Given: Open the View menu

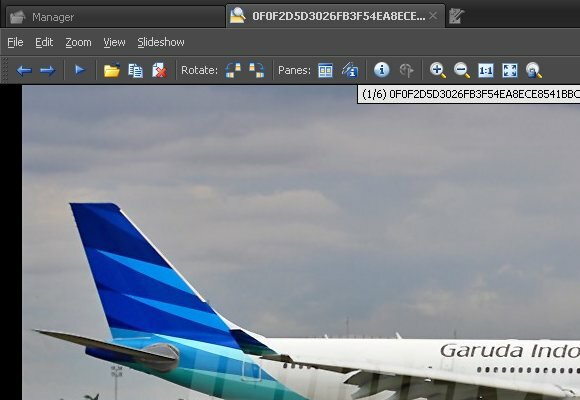Looking at the screenshot, I should (x=114, y=42).
